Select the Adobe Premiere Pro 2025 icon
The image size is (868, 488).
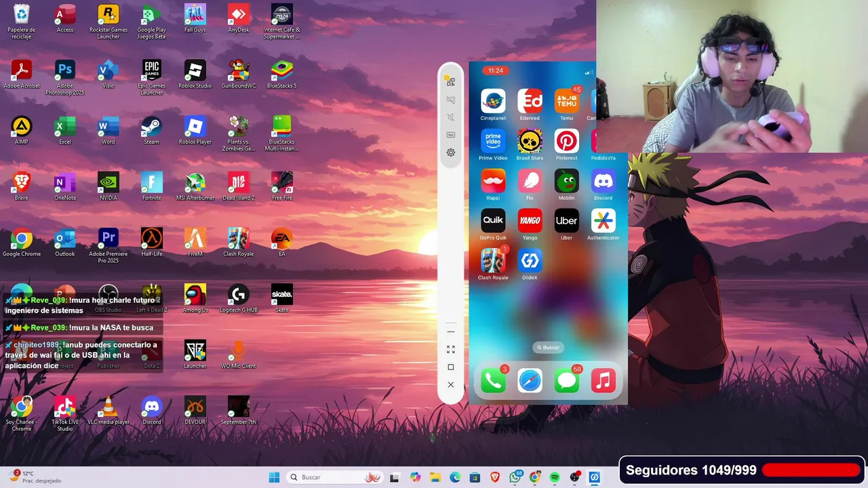click(x=108, y=245)
